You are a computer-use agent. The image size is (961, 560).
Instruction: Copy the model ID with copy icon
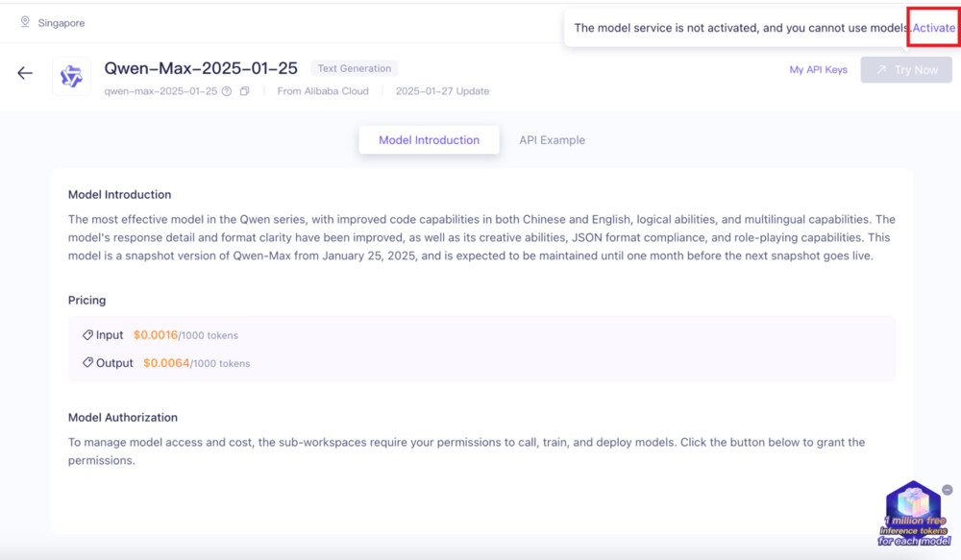click(244, 91)
